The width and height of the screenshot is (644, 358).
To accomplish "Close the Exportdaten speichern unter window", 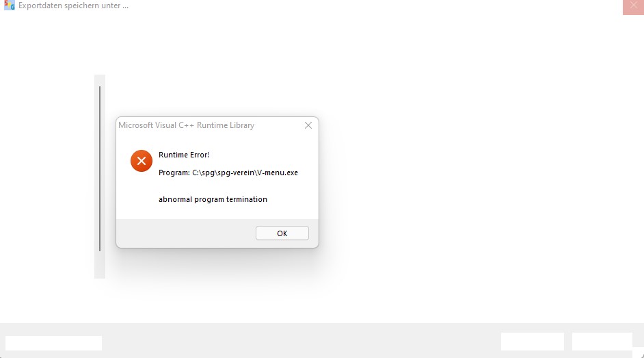I will click(x=633, y=6).
